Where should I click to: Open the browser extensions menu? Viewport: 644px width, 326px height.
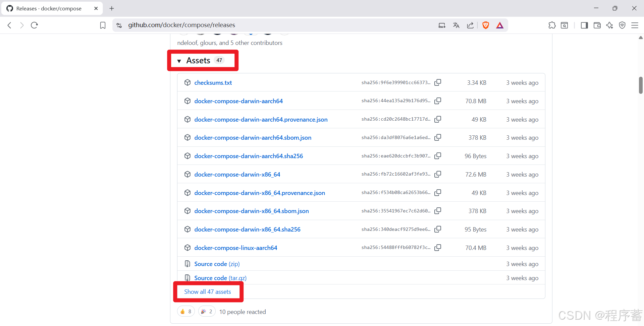[552, 25]
